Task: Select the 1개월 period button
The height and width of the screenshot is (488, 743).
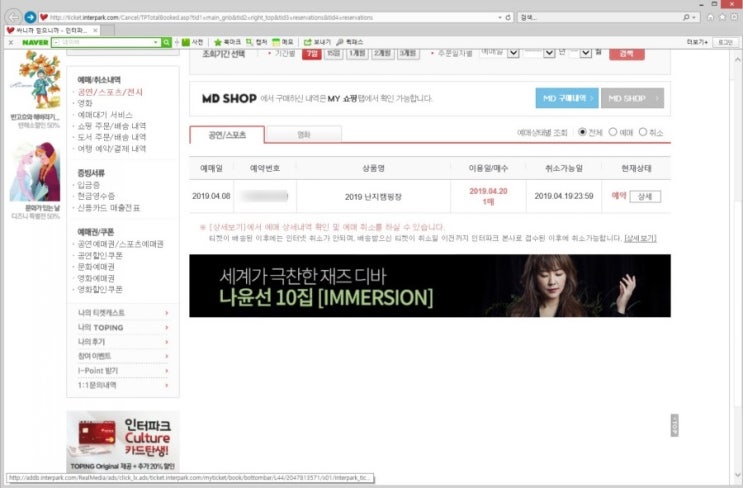Action: pyautogui.click(x=357, y=54)
